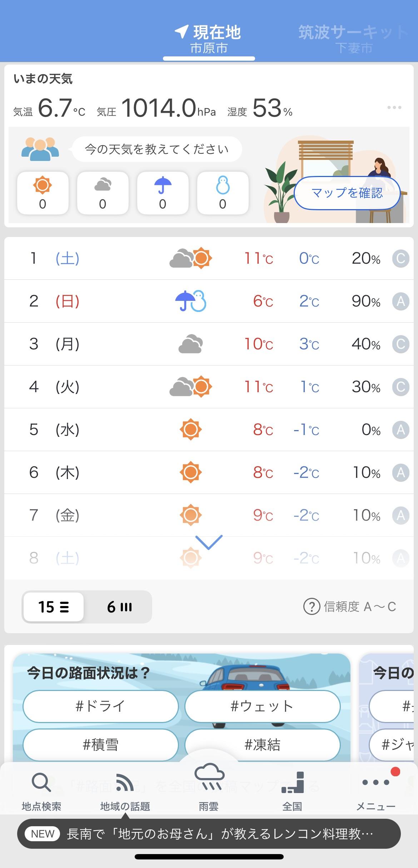
Task: Select the #ドライ road condition
Action: [x=100, y=706]
